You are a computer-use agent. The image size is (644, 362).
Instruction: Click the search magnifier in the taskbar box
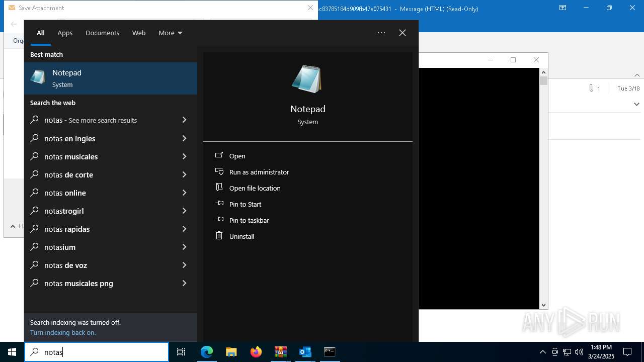34,352
